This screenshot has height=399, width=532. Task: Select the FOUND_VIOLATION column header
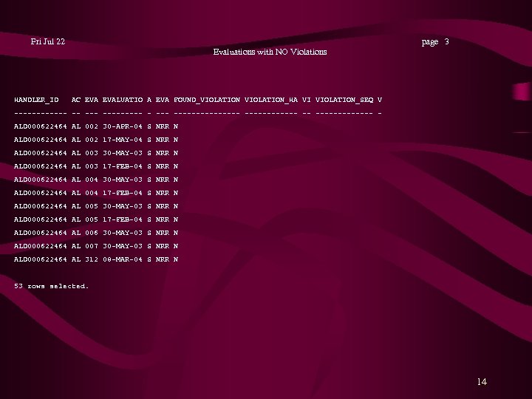coord(207,100)
